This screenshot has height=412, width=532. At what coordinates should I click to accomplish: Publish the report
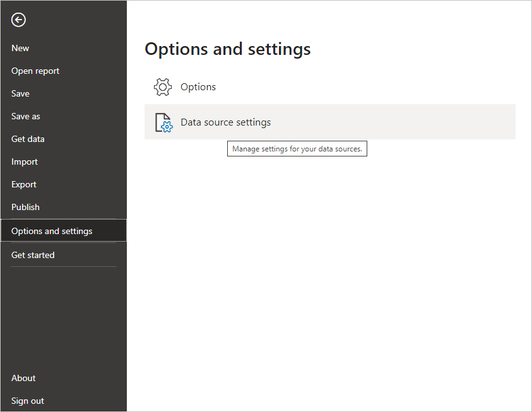coord(25,206)
